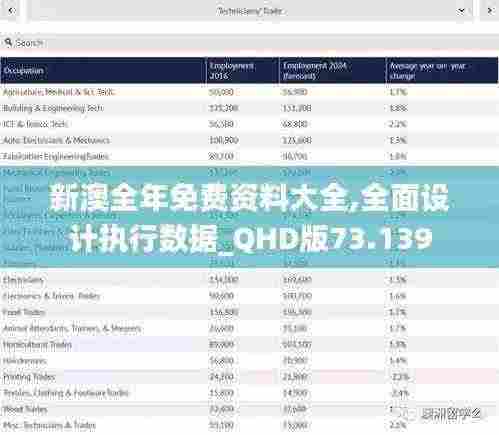The image size is (499, 435).
Task: Select the Fabrication Engineering Trades row
Action: tap(249, 156)
